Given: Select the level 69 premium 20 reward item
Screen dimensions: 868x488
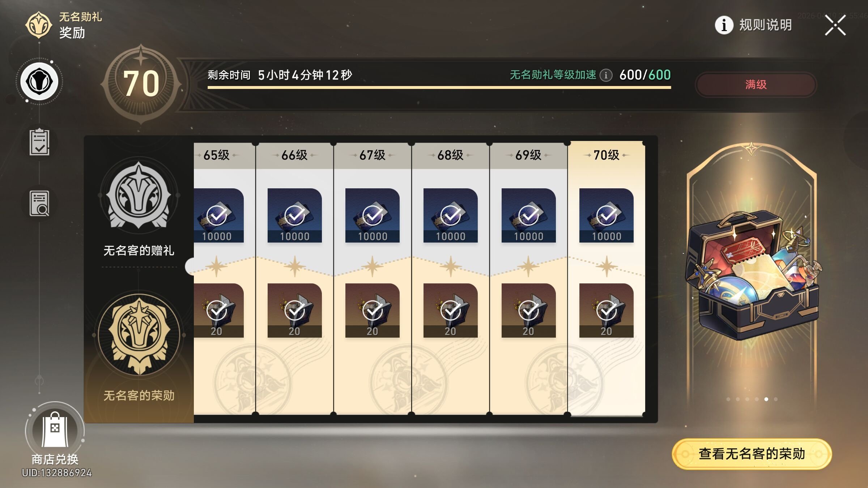Looking at the screenshot, I should point(528,311).
